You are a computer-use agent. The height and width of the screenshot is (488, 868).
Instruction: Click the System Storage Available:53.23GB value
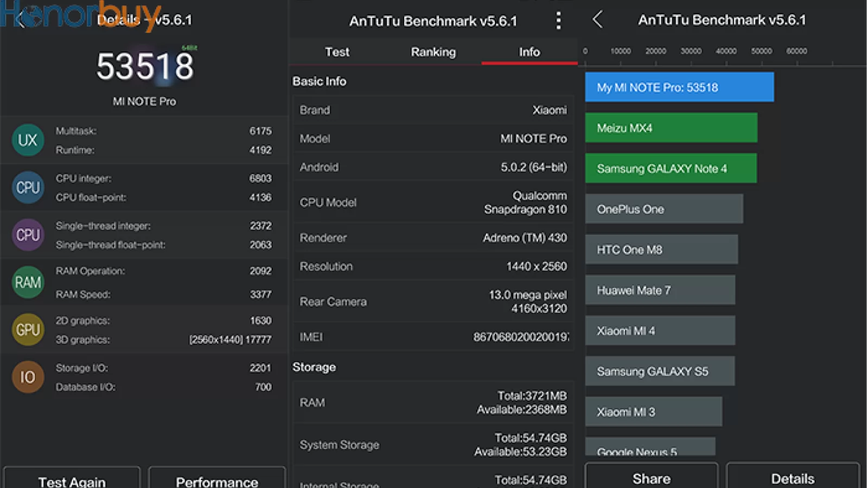pos(520,452)
